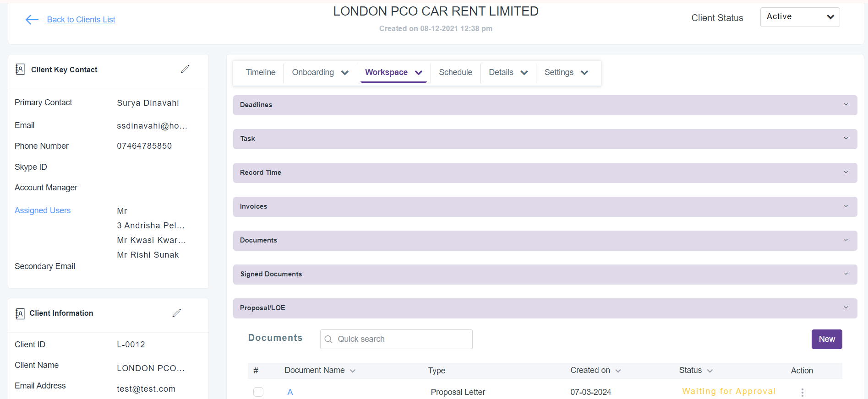Viewport: 868px width, 399px height.
Task: Click the Waiting for Approval status
Action: 729,391
